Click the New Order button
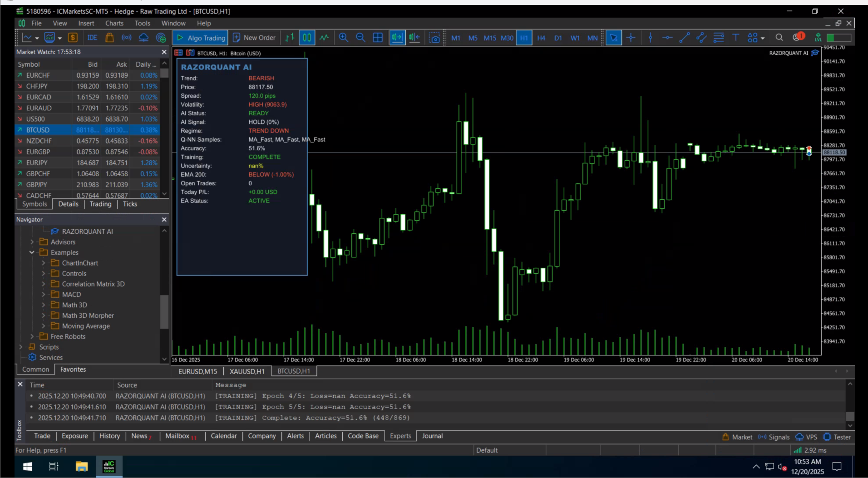The height and width of the screenshot is (478, 868). tap(254, 38)
